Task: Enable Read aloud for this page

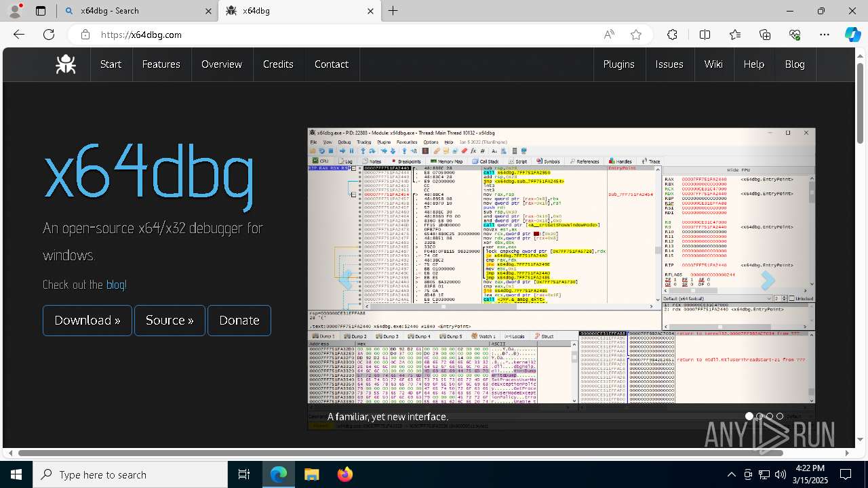Action: tap(609, 35)
